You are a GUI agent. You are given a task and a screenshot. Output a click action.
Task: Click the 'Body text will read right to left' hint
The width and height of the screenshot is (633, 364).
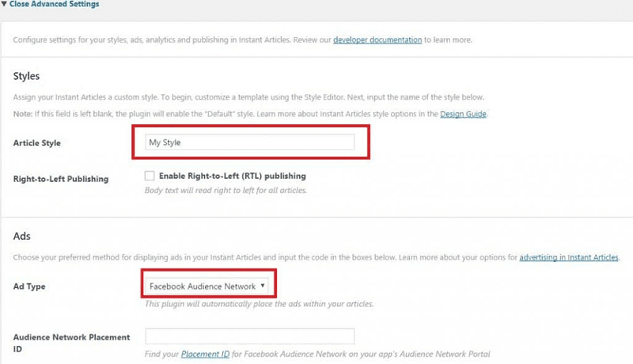226,190
